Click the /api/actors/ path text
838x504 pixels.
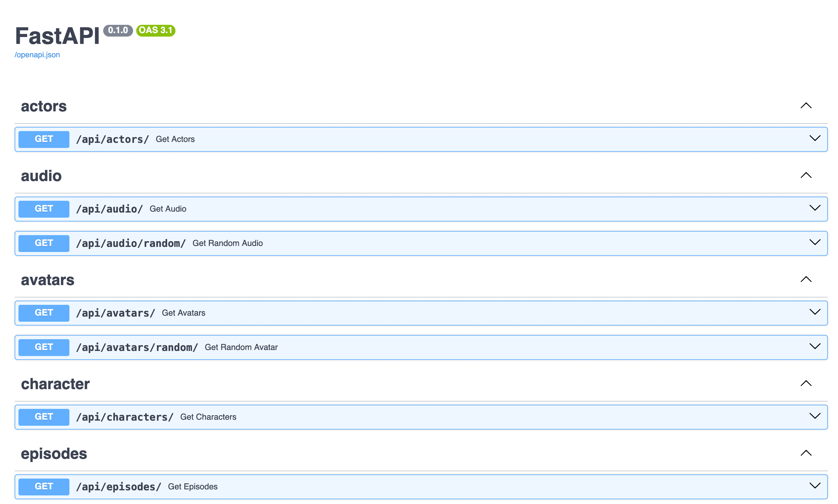tap(112, 139)
